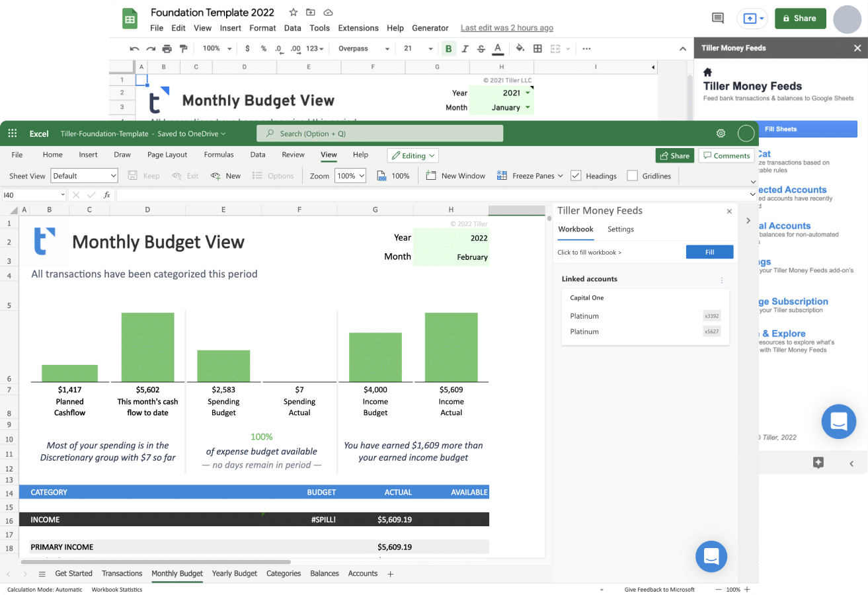Add a new sheet with plus icon

pos(390,574)
